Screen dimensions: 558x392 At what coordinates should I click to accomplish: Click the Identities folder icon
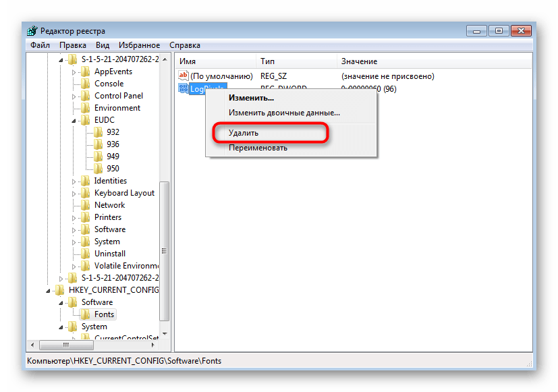click(86, 181)
